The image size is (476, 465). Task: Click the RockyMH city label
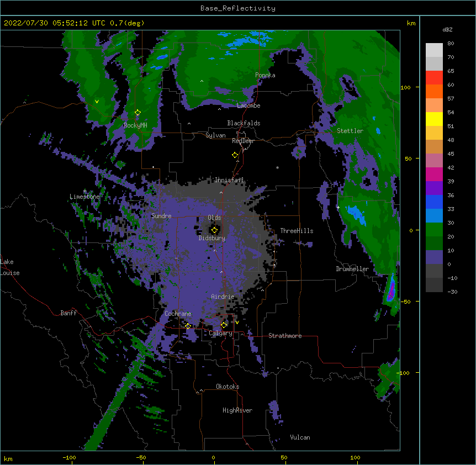pyautogui.click(x=135, y=125)
